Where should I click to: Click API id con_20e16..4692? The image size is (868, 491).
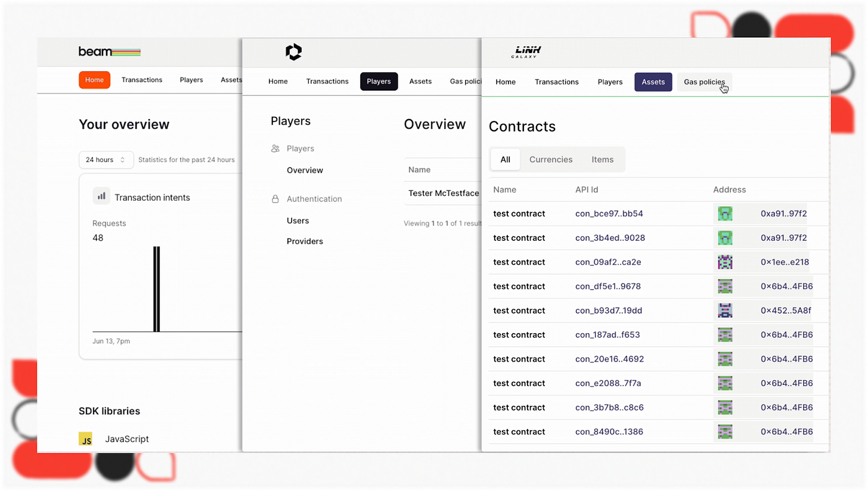tap(610, 359)
